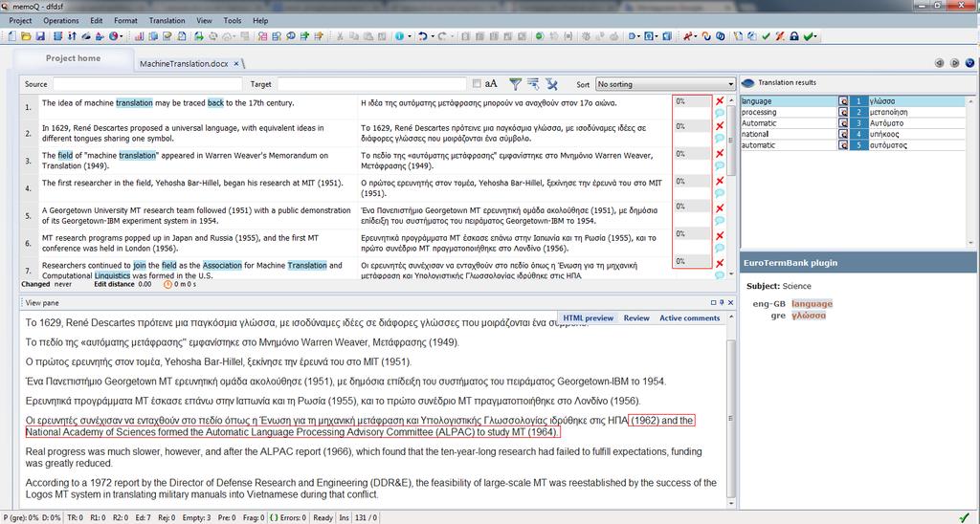The width and height of the screenshot is (980, 524).
Task: Open the Tools menu
Action: (x=233, y=21)
